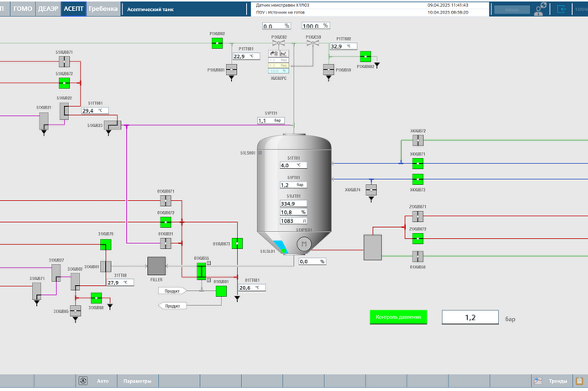
Task: Click the FILLER unit block
Action: [156, 266]
